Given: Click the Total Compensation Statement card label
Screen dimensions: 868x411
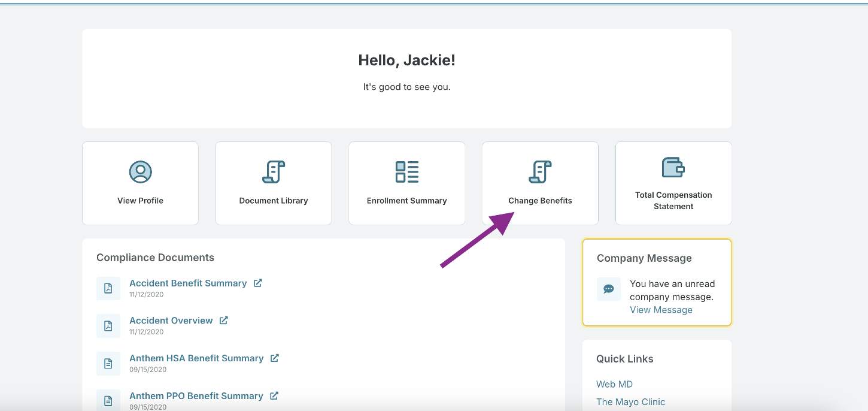Looking at the screenshot, I should 673,201.
